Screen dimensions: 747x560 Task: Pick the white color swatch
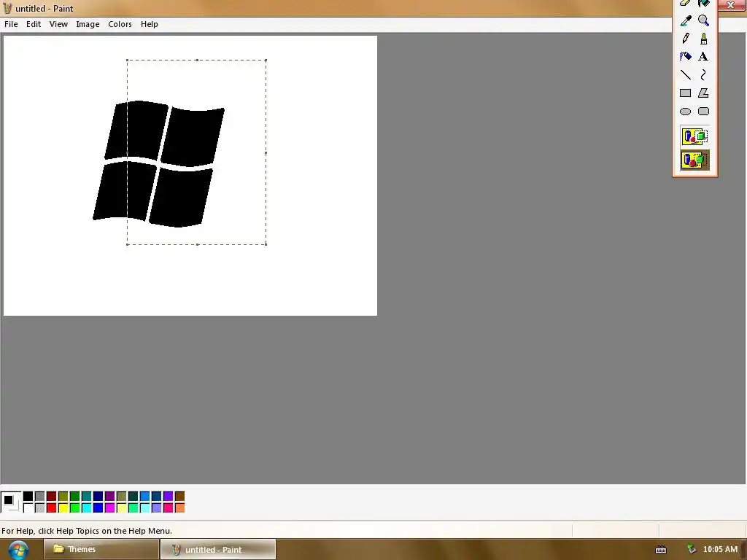click(28, 508)
